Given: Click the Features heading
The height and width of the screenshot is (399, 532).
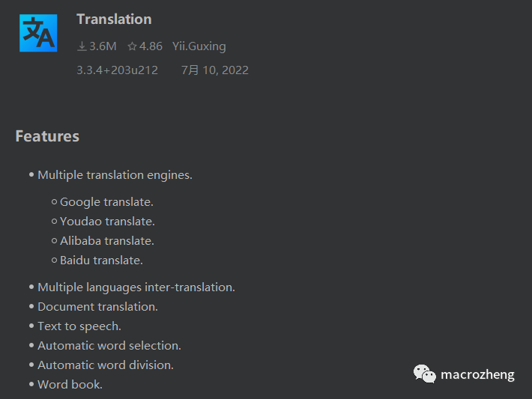Looking at the screenshot, I should [47, 136].
